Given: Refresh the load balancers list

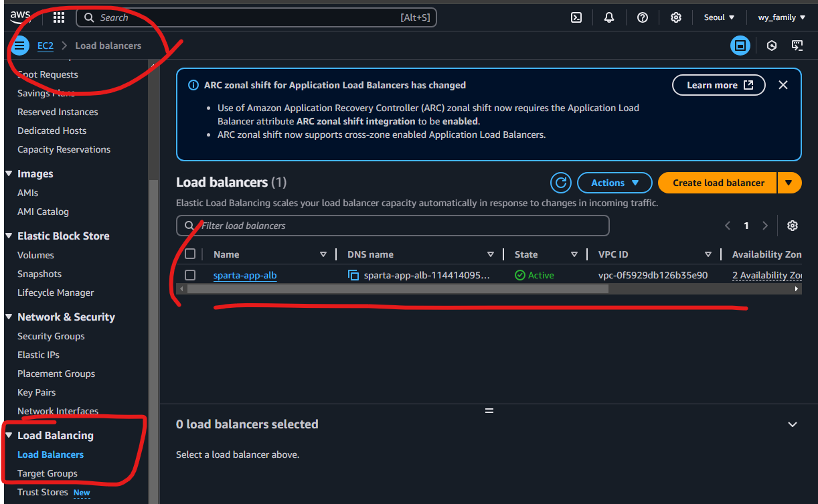Looking at the screenshot, I should [x=560, y=183].
